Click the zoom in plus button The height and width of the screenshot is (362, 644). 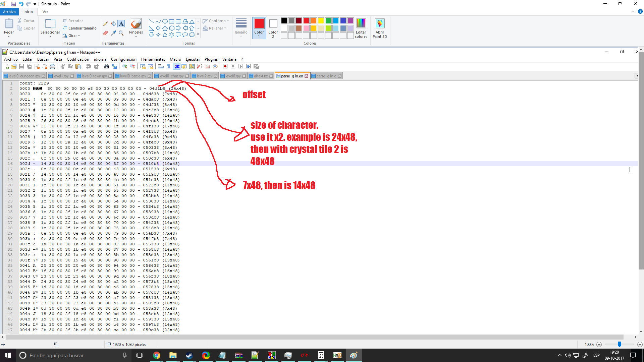click(x=640, y=345)
